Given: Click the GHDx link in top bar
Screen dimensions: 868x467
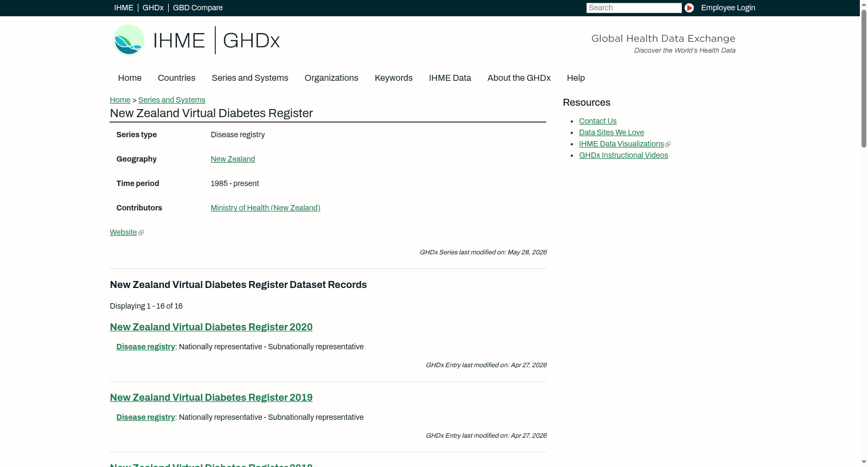Looking at the screenshot, I should pyautogui.click(x=153, y=8).
